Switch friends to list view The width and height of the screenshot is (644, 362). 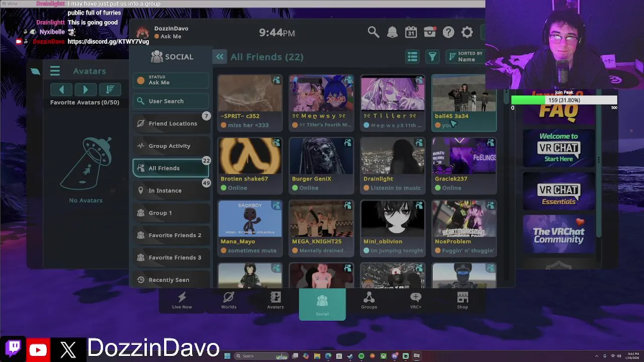413,57
